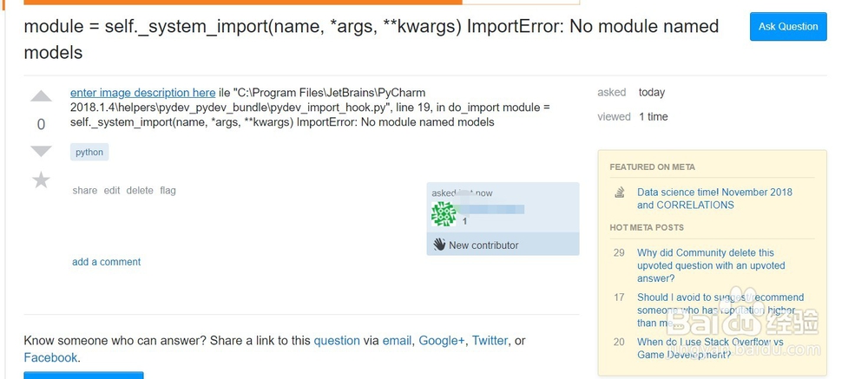Share the question on Facebook link

click(x=50, y=357)
